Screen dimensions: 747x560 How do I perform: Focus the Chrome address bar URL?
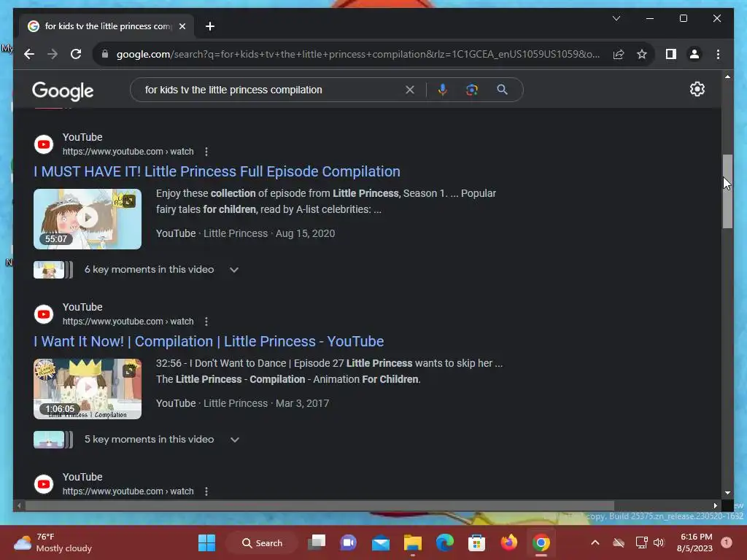point(357,54)
